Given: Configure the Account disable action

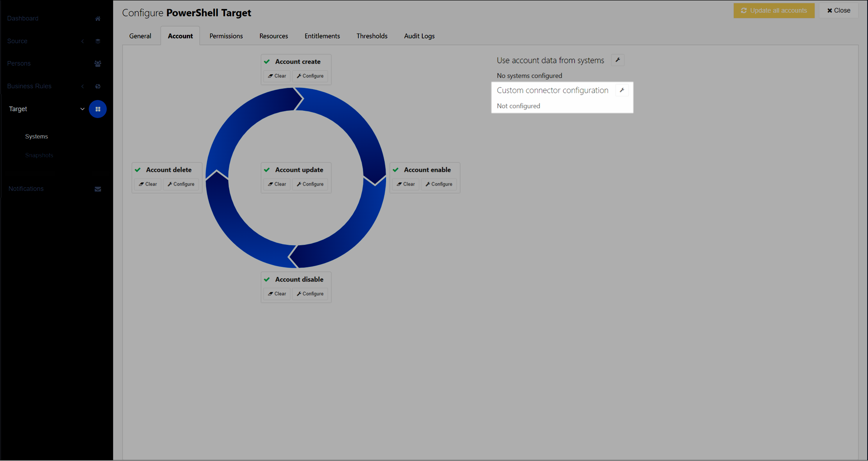Looking at the screenshot, I should coord(310,294).
